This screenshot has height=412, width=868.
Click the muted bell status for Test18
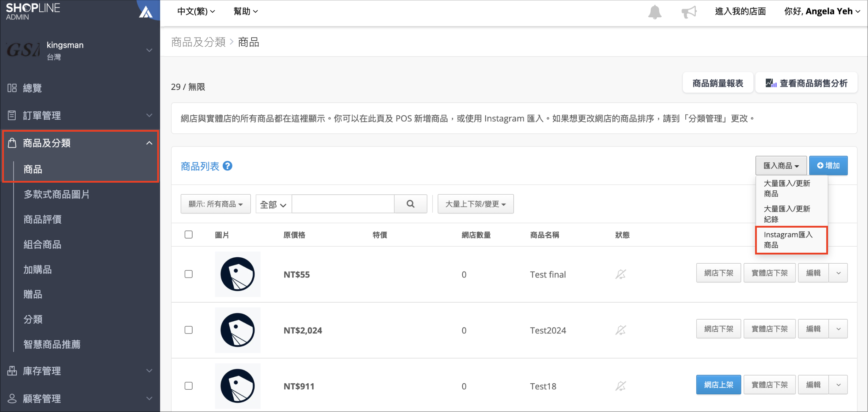(621, 386)
